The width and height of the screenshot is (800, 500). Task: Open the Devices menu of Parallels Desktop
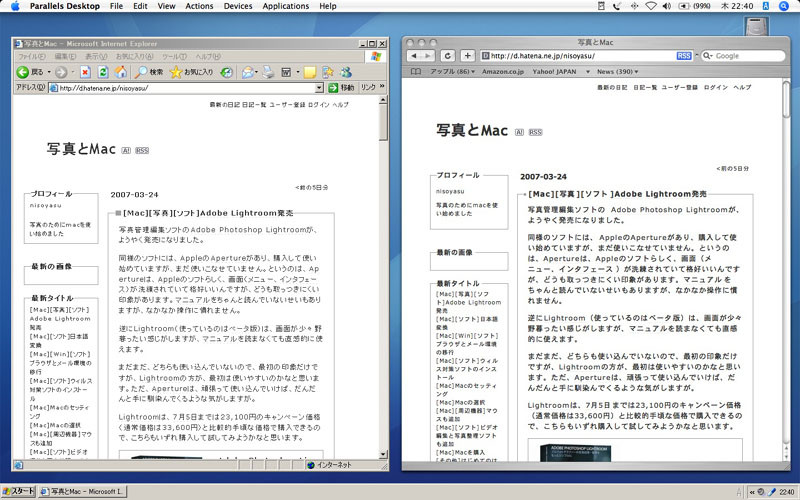(x=238, y=6)
